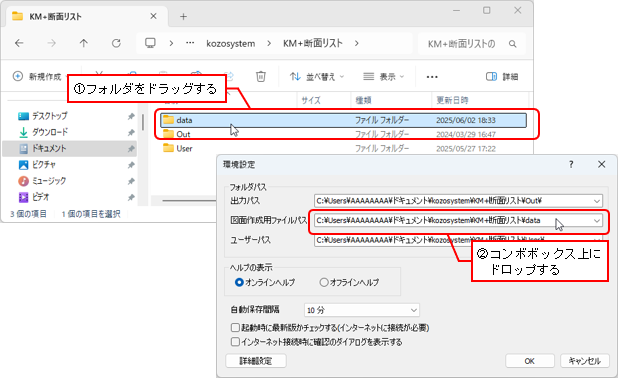Viewport: 618px width, 378px height.
Task: Click kozosystem in the breadcrumb path
Action: pyautogui.click(x=231, y=43)
